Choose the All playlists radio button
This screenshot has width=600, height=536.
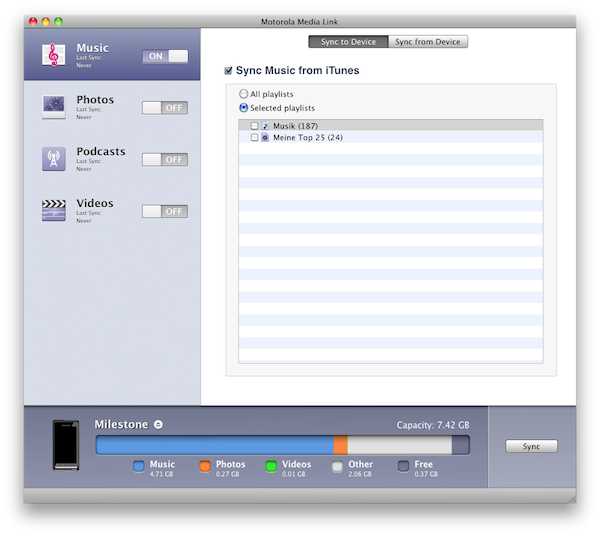click(x=243, y=94)
